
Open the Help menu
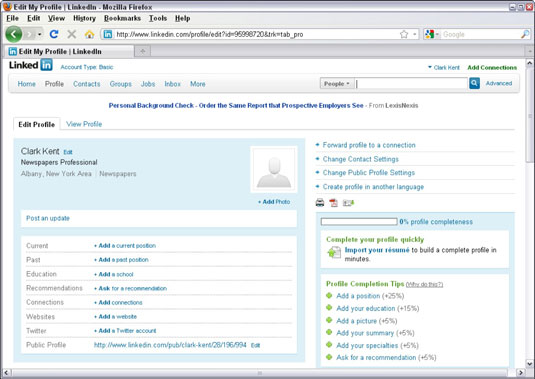pos(183,18)
